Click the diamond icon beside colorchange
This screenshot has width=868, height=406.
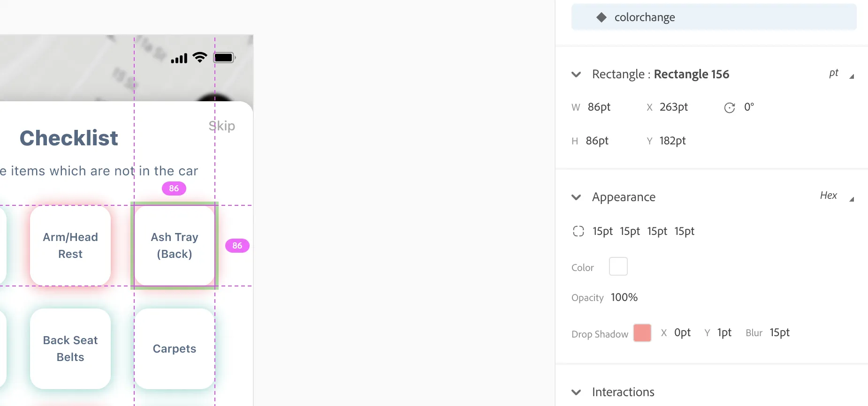(601, 17)
